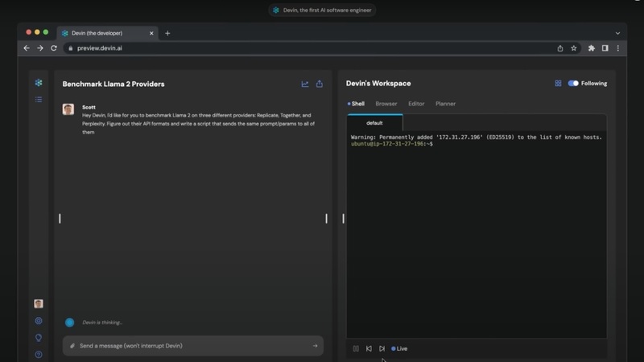
Task: Click the chat panel left resize handle
Action: pyautogui.click(x=60, y=218)
